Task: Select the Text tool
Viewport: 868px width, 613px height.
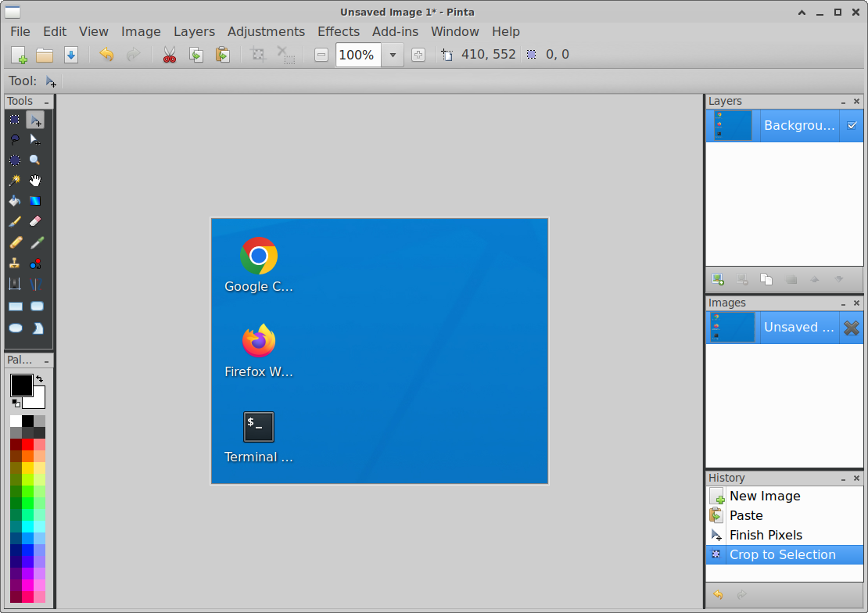Action: tap(15, 284)
